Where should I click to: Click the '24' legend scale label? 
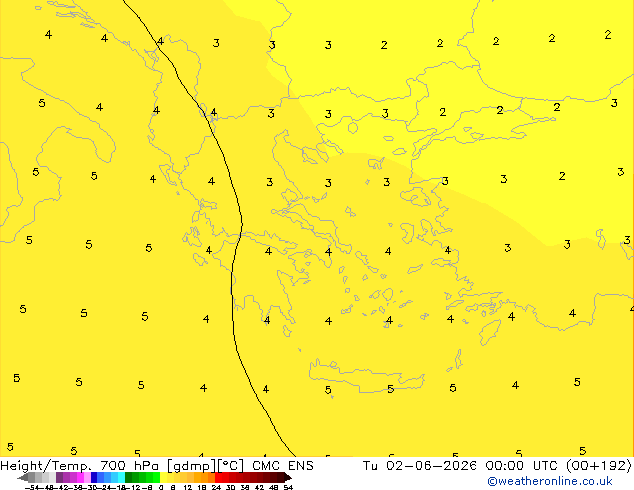tap(216, 487)
